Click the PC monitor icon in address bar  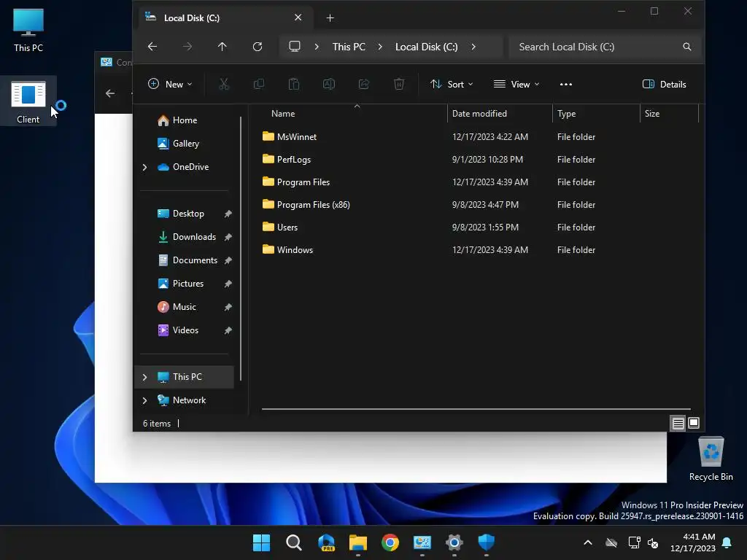pyautogui.click(x=295, y=47)
